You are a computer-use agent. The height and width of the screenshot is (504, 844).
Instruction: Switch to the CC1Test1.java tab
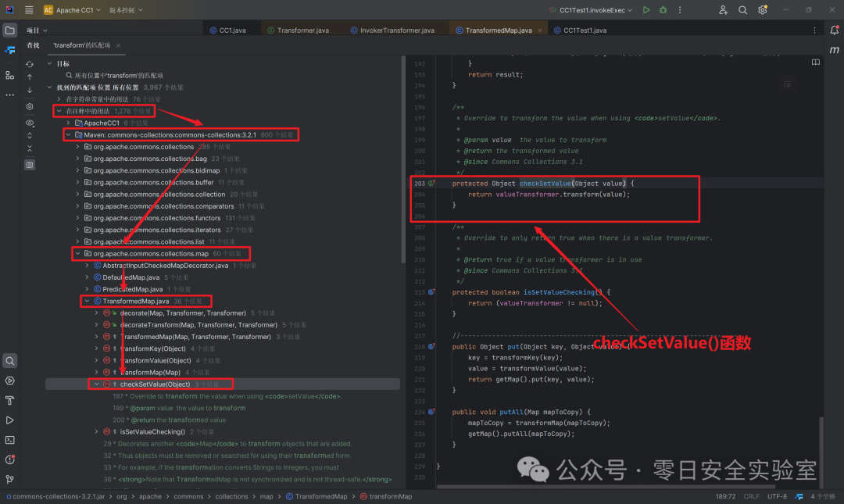[x=580, y=30]
